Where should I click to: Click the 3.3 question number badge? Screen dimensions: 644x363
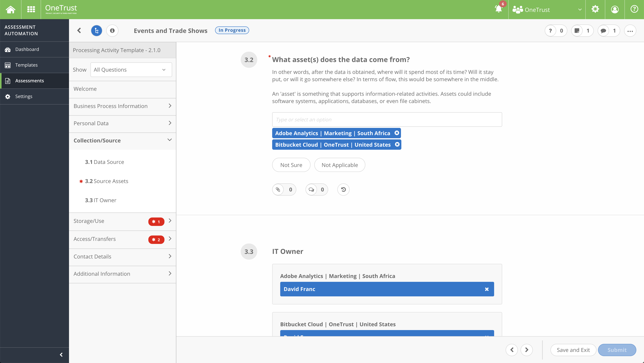pos(249,252)
